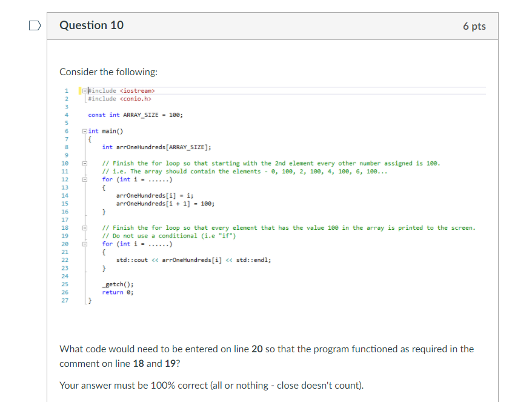Collapse the int main() function body
This screenshot has width=532, height=402.
click(84, 130)
